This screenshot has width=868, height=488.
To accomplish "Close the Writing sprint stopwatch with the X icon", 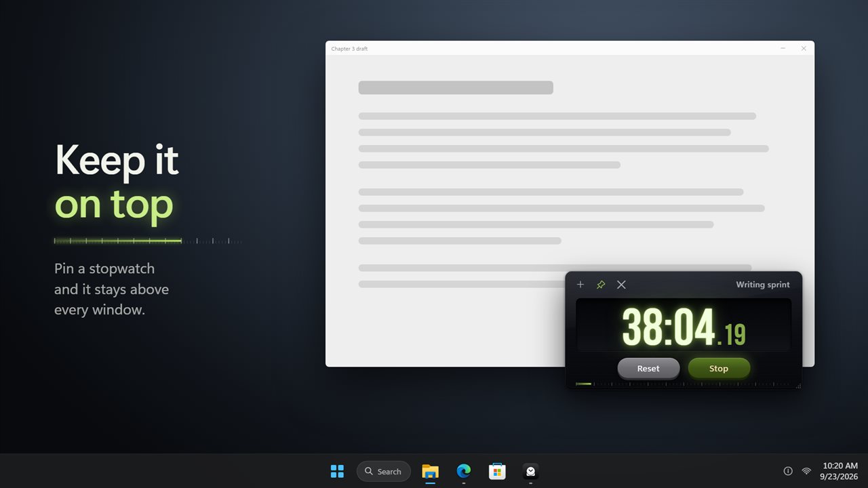I will 621,285.
